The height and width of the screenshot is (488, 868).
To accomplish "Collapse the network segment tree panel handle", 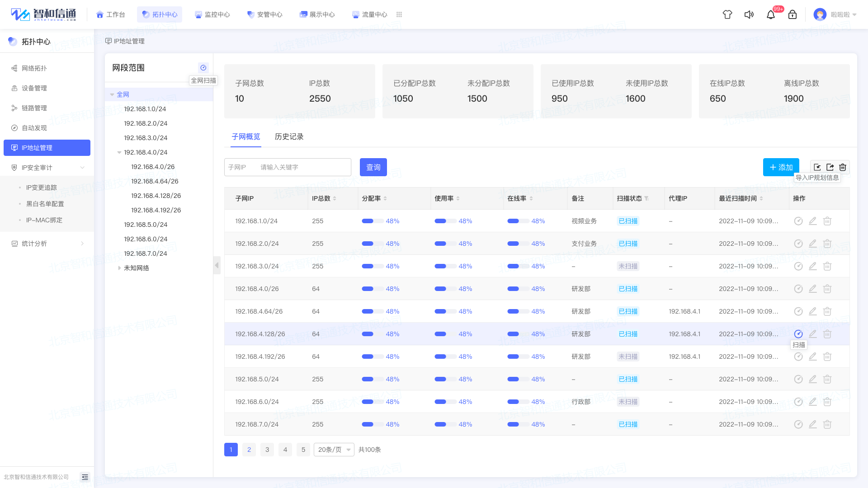I will click(x=217, y=265).
